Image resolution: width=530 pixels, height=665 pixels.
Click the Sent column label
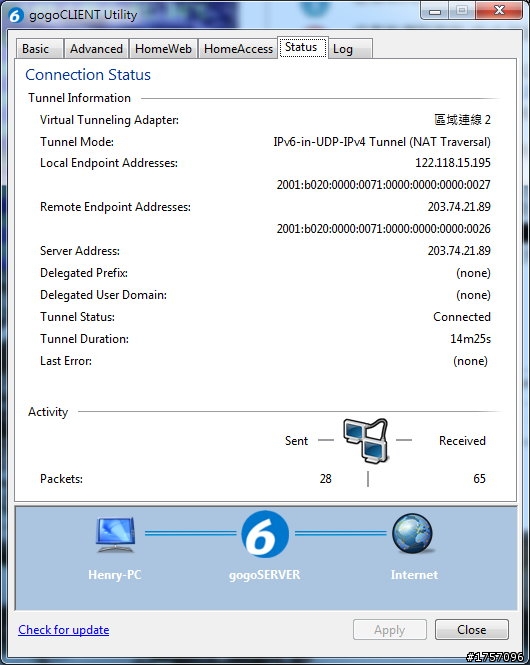coord(296,441)
